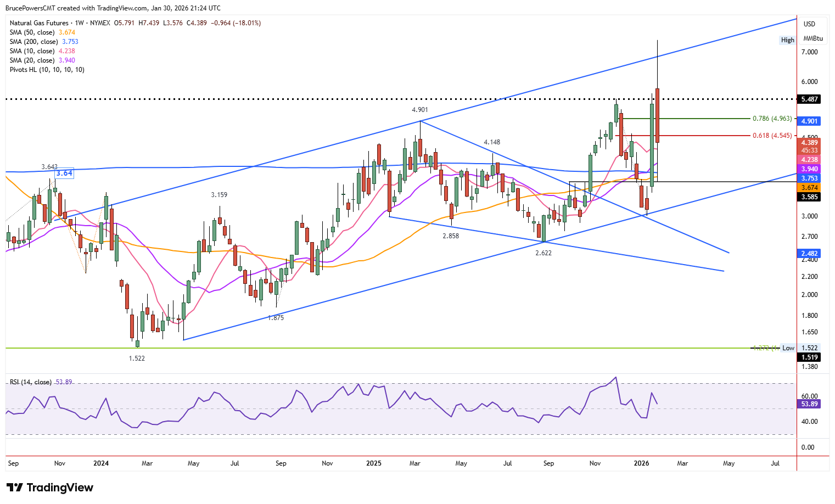
Task: Select the SMA (20, close) indicator legend
Action: pyautogui.click(x=31, y=60)
